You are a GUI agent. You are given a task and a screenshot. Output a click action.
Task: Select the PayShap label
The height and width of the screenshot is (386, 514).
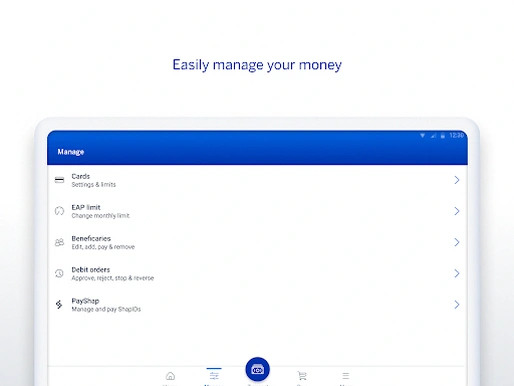coord(85,301)
